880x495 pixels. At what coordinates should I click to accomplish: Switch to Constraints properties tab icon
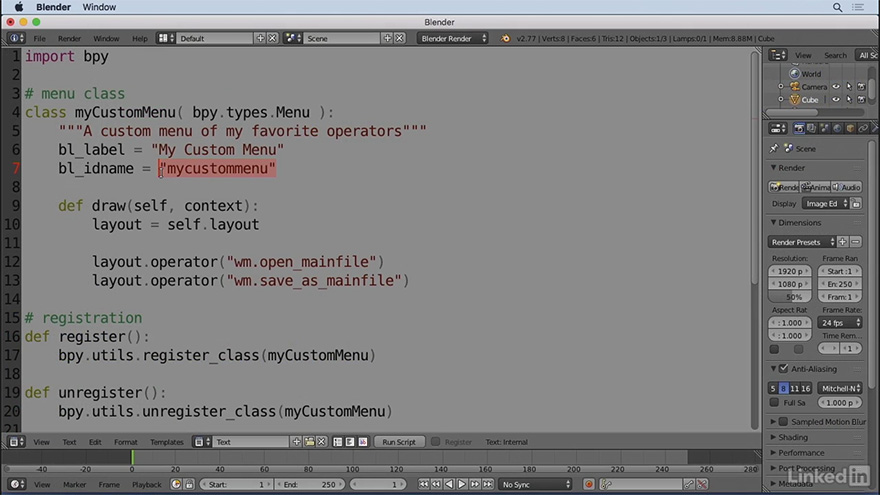863,129
